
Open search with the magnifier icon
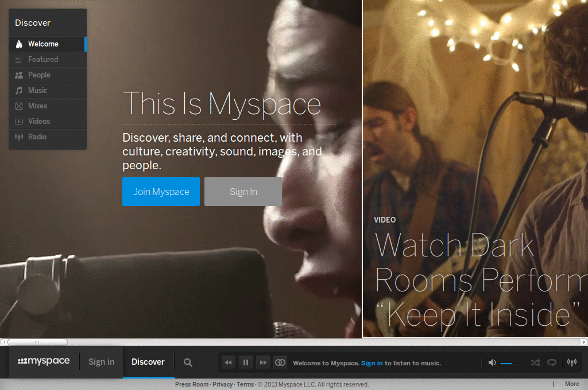188,362
